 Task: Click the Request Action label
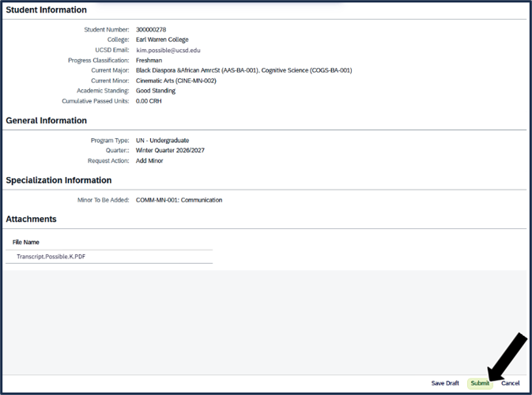[x=108, y=160]
